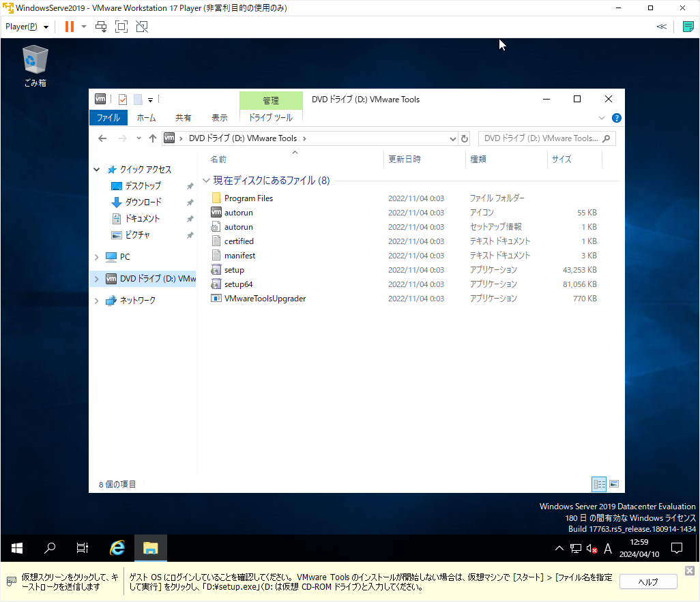700x602 pixels.
Task: Select the setup application file
Action: tap(234, 270)
